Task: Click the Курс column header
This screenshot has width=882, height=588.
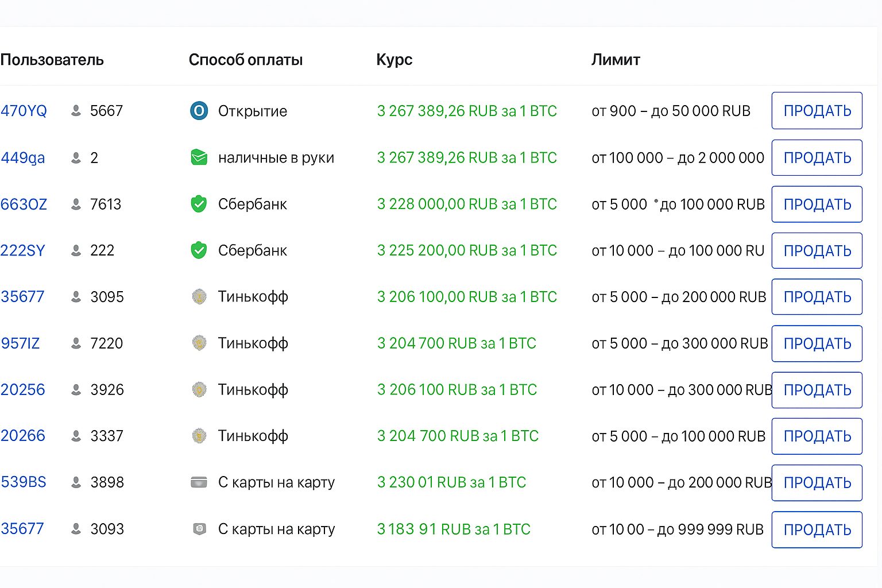Action: tap(394, 60)
